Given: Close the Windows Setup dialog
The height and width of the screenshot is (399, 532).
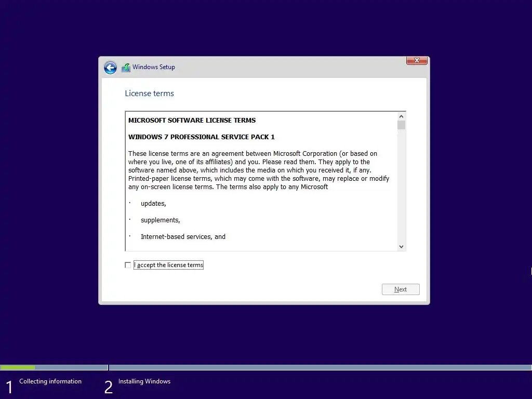Looking at the screenshot, I should click(x=417, y=60).
